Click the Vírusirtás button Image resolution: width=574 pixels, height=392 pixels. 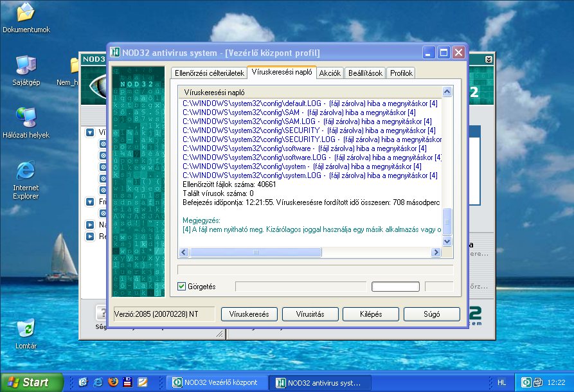310,314
